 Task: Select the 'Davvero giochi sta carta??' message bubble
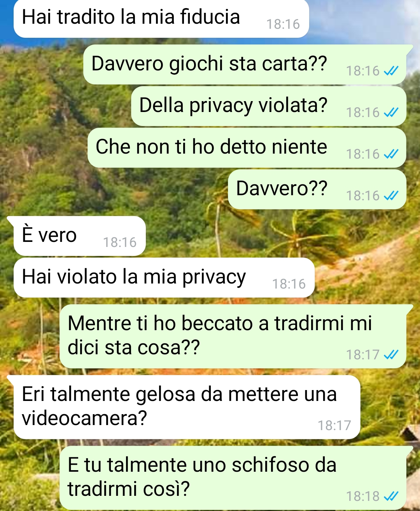tap(245, 65)
